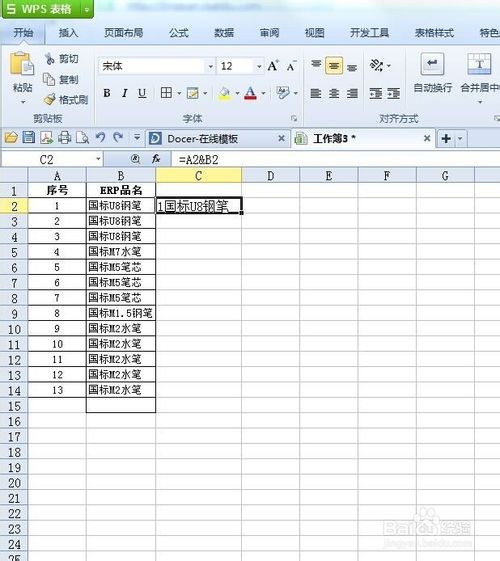Open font group dialog launcher
Viewport: 500px width, 561px height.
[x=294, y=118]
